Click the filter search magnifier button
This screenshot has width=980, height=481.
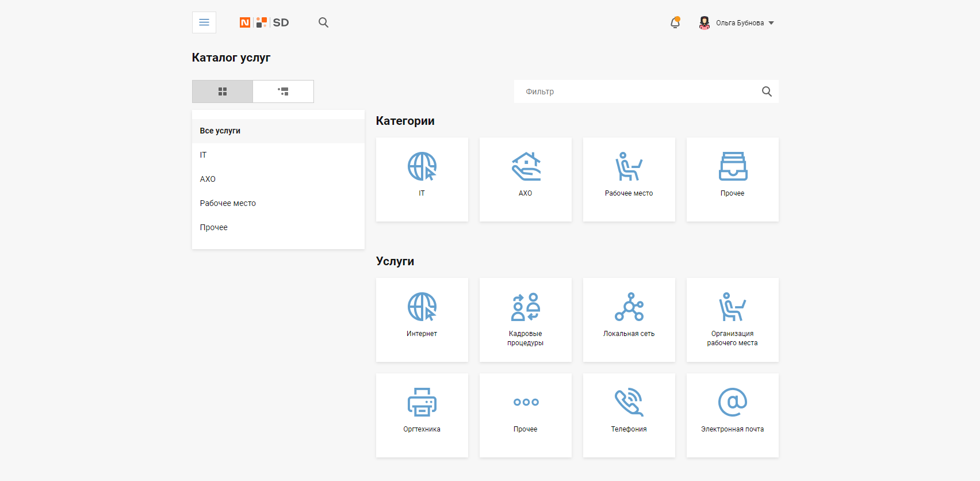767,91
